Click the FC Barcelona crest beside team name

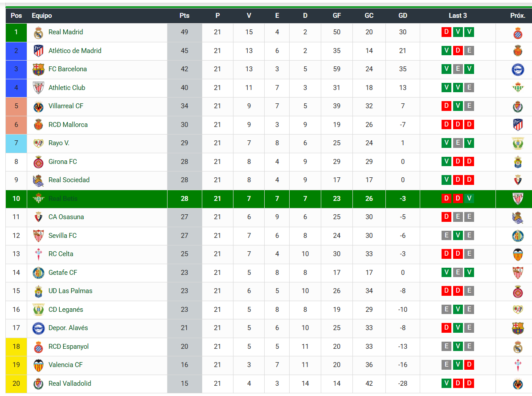point(38,69)
